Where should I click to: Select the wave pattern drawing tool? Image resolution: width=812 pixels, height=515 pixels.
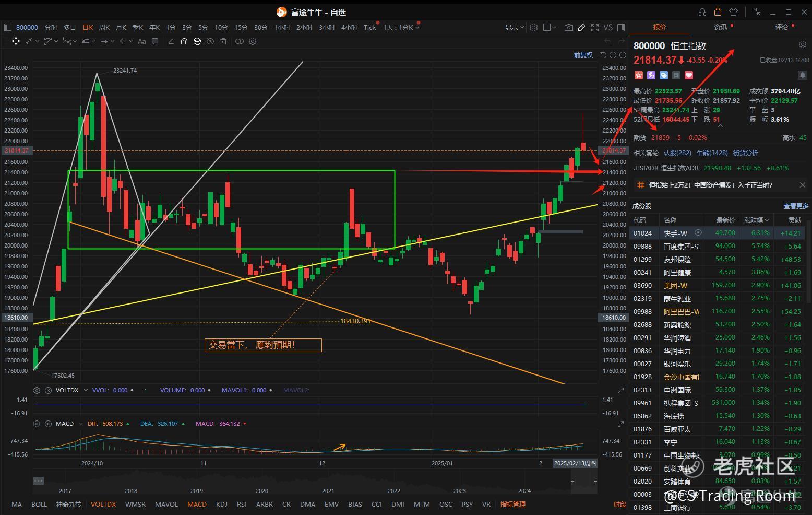(66, 41)
